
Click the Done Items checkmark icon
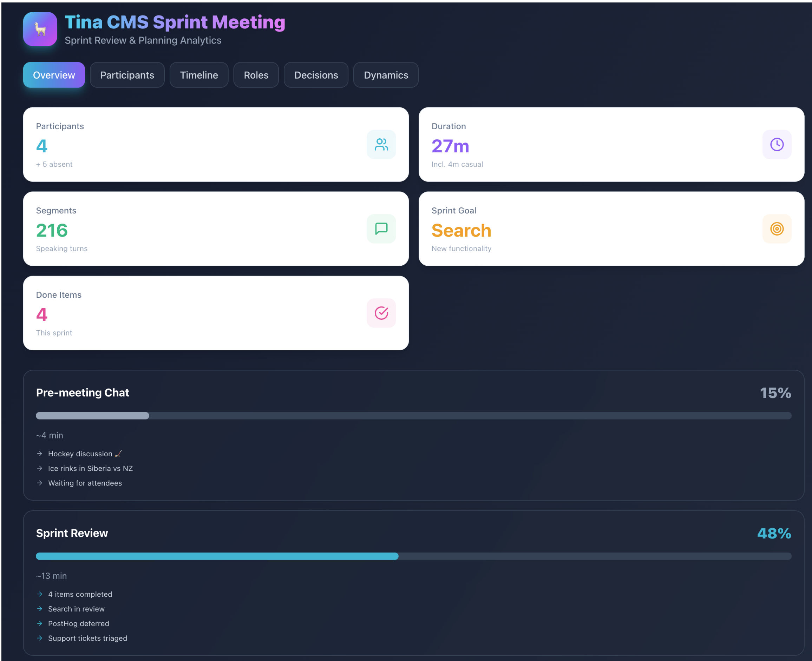[x=381, y=313]
